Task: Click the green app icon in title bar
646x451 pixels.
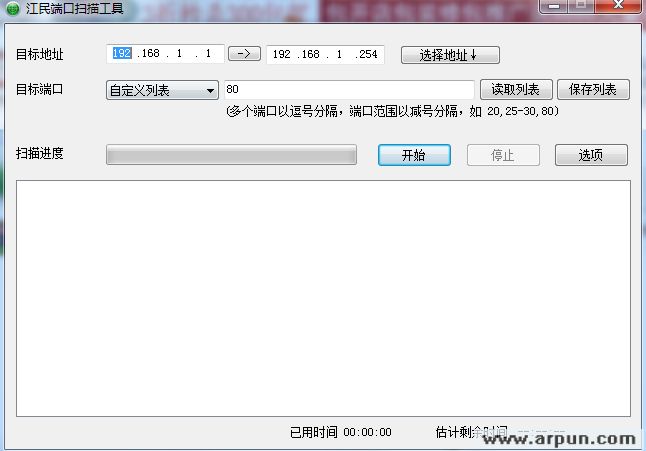Action: coord(13,8)
